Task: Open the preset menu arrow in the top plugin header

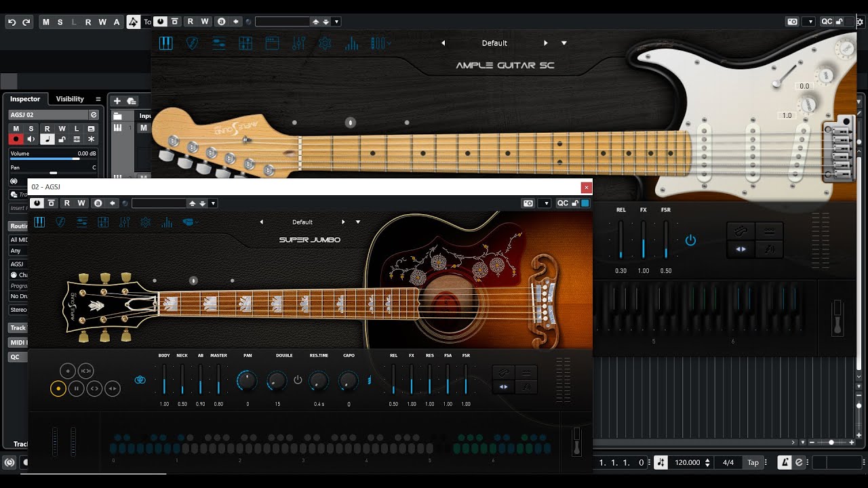Action: tap(336, 22)
